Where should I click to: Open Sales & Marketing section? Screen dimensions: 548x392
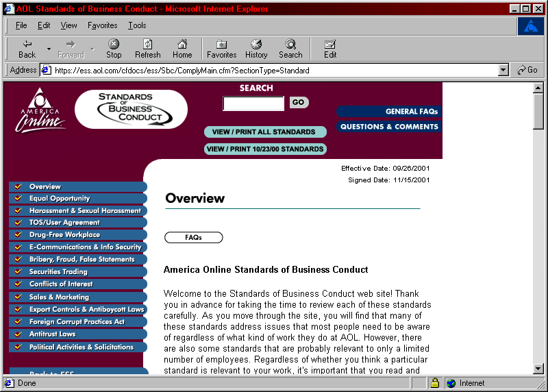point(77,297)
